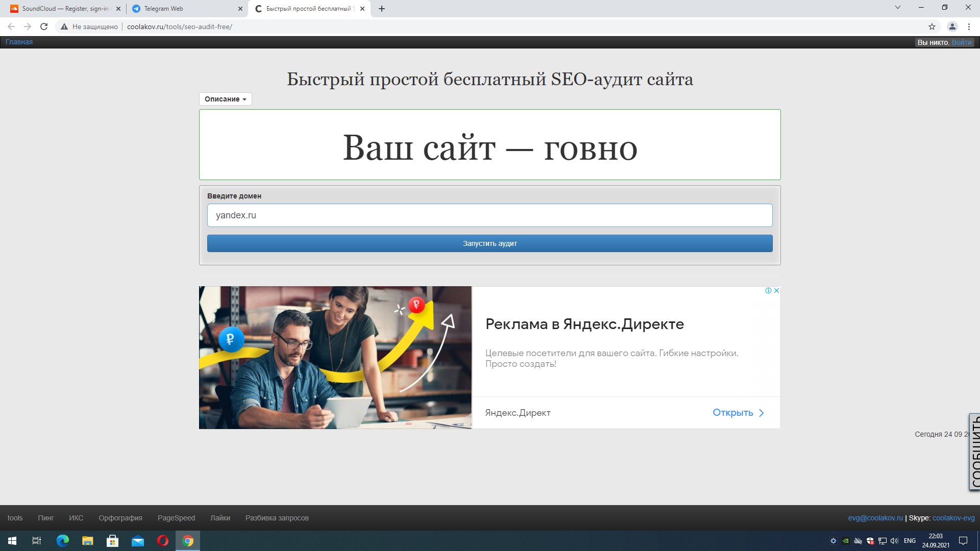Click the evg@coolakov.ru email link

(875, 518)
